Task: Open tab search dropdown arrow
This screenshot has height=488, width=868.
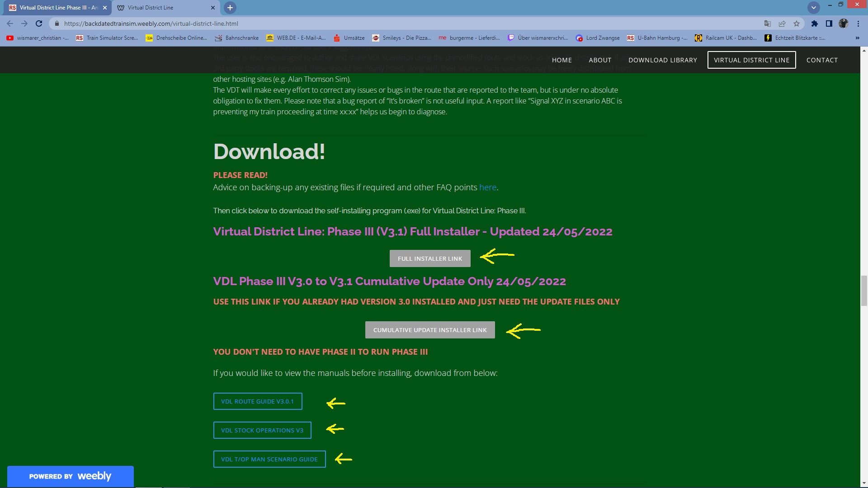Action: pyautogui.click(x=813, y=8)
